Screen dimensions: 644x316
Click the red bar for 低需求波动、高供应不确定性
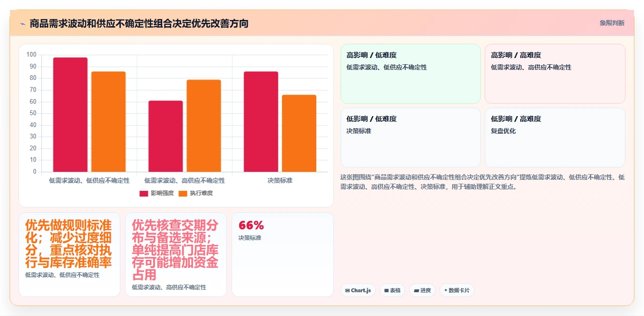tap(166, 136)
